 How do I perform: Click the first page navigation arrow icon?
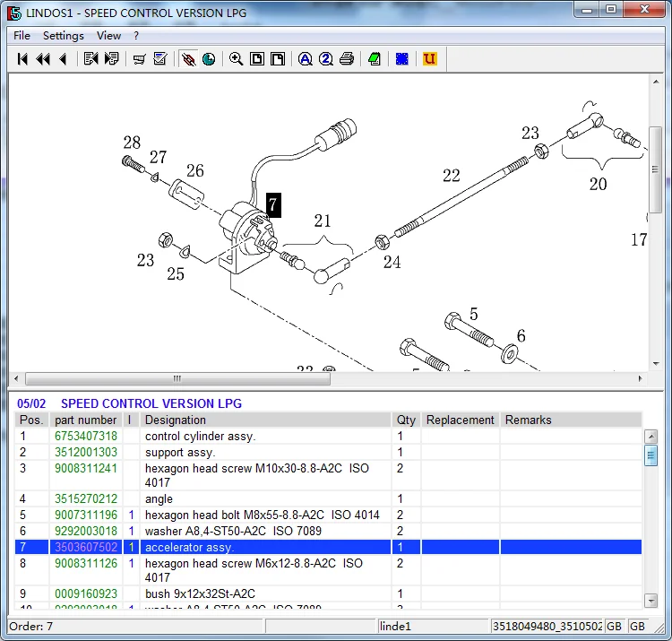tap(23, 59)
